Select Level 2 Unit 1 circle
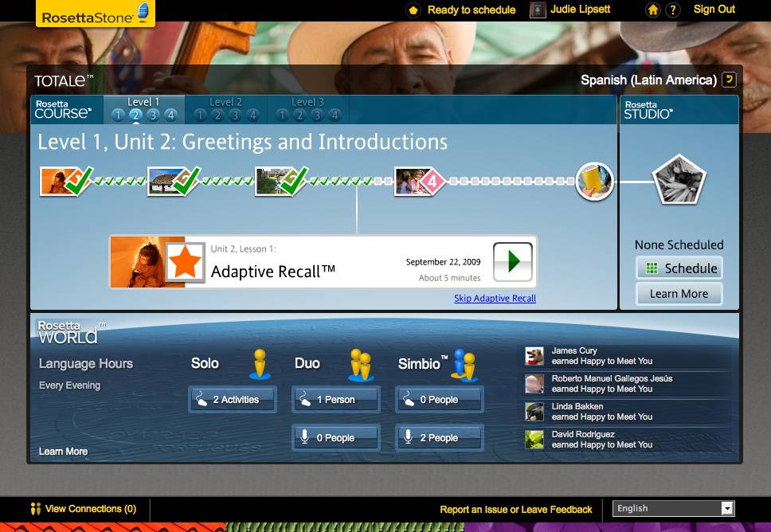Viewport: 771px width, 532px height. click(x=200, y=115)
